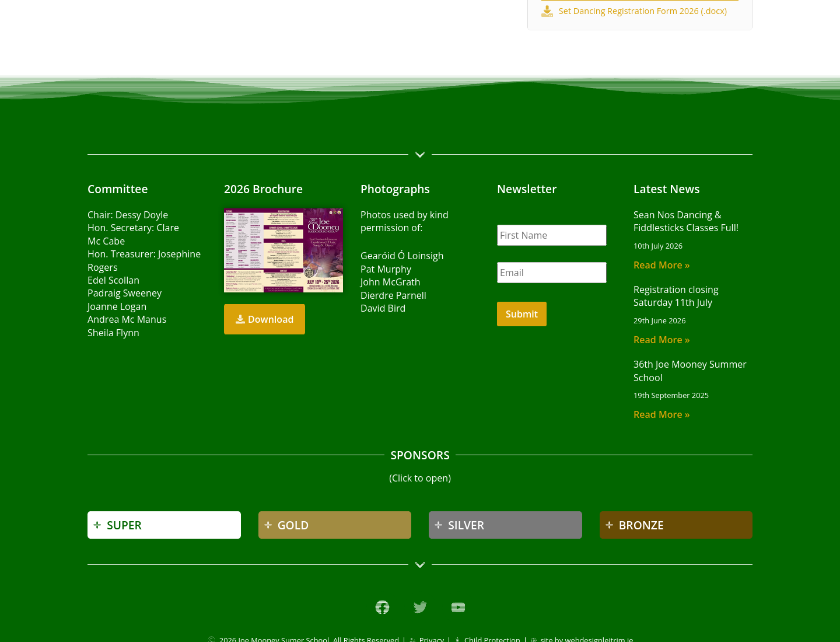Viewport: 840px width, 642px height.
Task: Expand the SUPER sponsors accordion
Action: tap(164, 525)
